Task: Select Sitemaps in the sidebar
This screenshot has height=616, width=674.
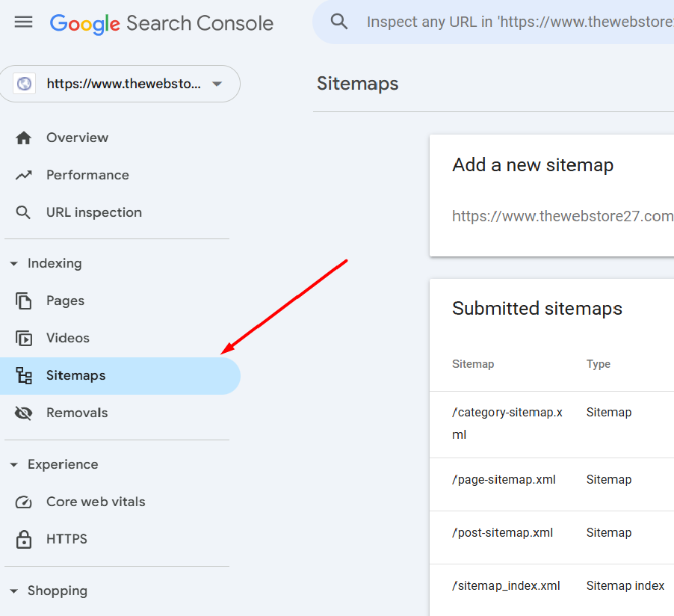Action: [x=120, y=376]
